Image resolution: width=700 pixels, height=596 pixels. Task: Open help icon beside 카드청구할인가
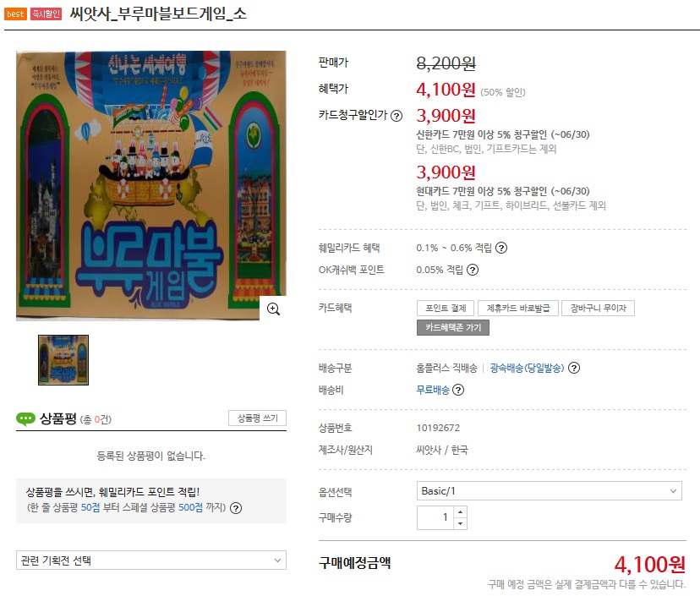coord(396,116)
